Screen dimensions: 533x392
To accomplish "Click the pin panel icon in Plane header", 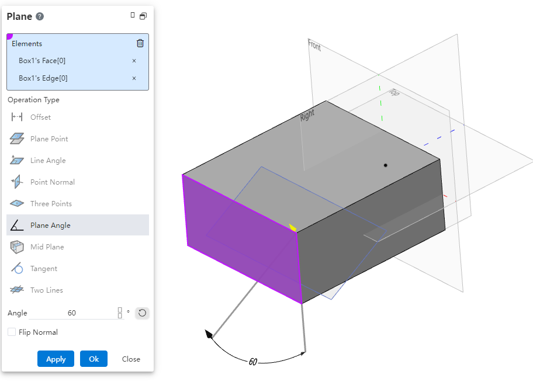I will pos(133,15).
